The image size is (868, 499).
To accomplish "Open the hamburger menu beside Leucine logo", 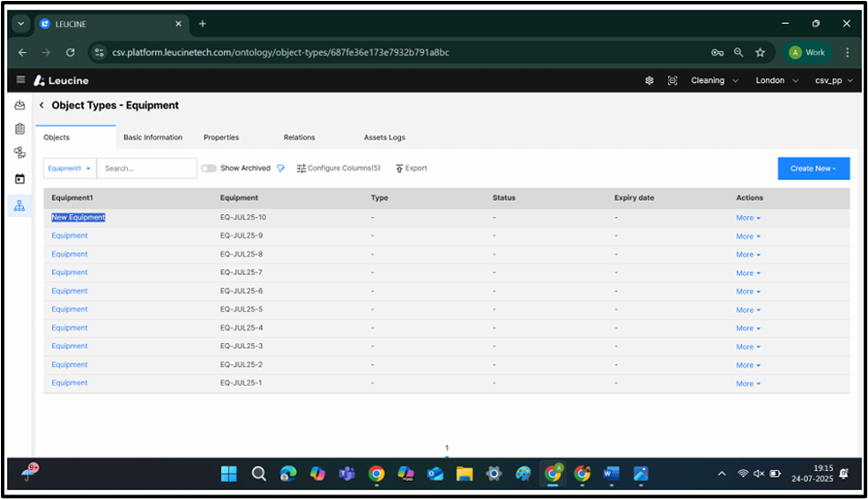I will point(20,80).
